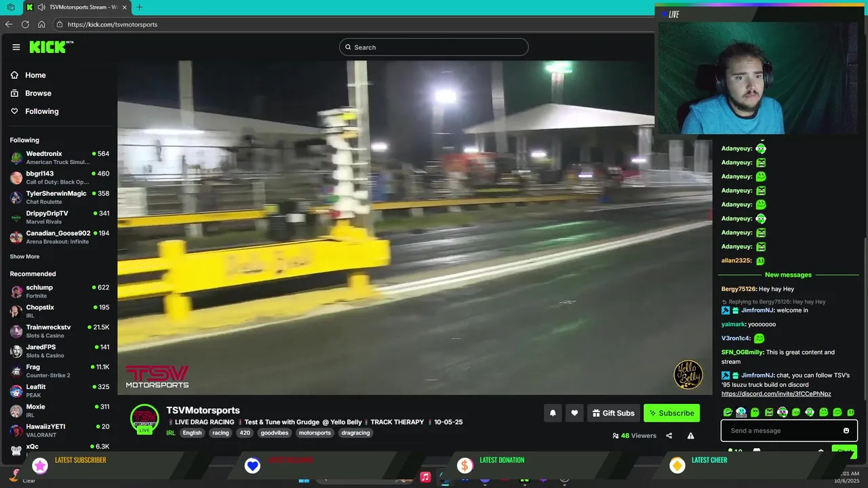Insert the angry green emote

769,412
